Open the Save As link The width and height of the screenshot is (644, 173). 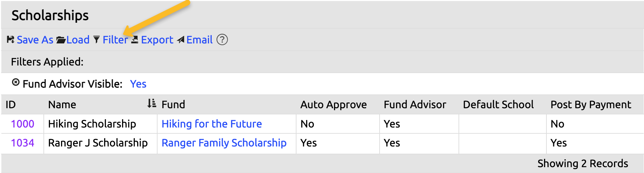35,40
